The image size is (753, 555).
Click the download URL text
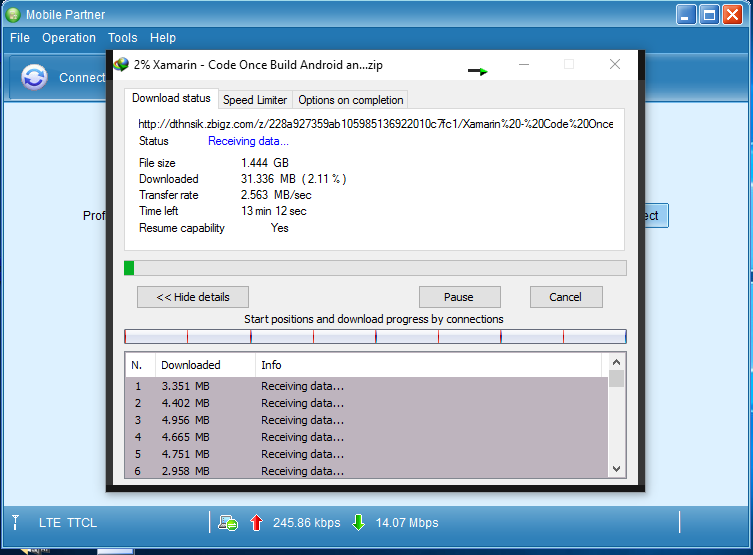[x=376, y=124]
